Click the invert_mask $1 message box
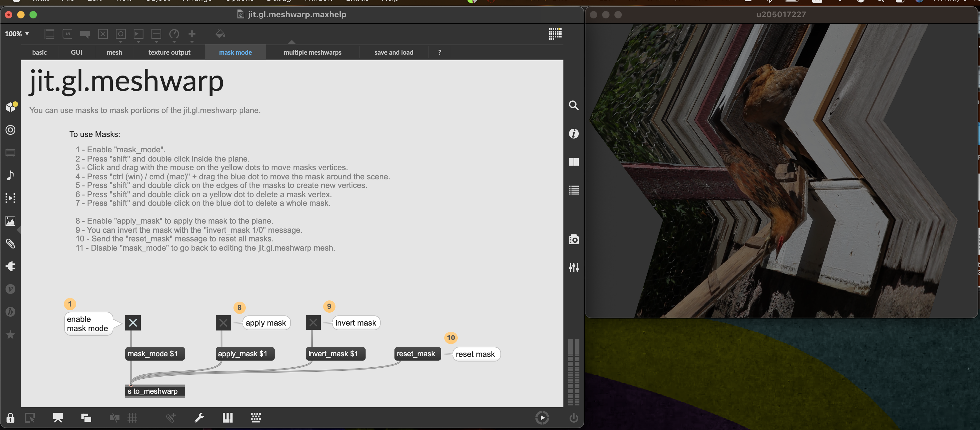This screenshot has width=980, height=430. [x=335, y=354]
